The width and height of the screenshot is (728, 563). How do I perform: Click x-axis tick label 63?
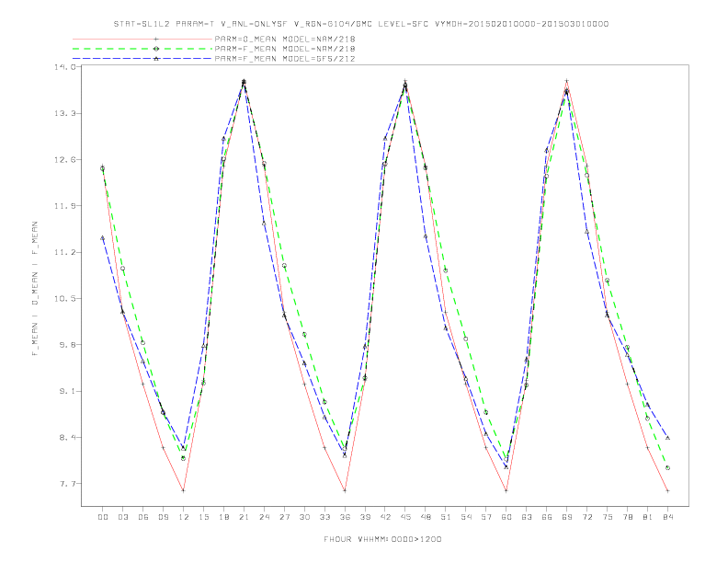tap(527, 517)
